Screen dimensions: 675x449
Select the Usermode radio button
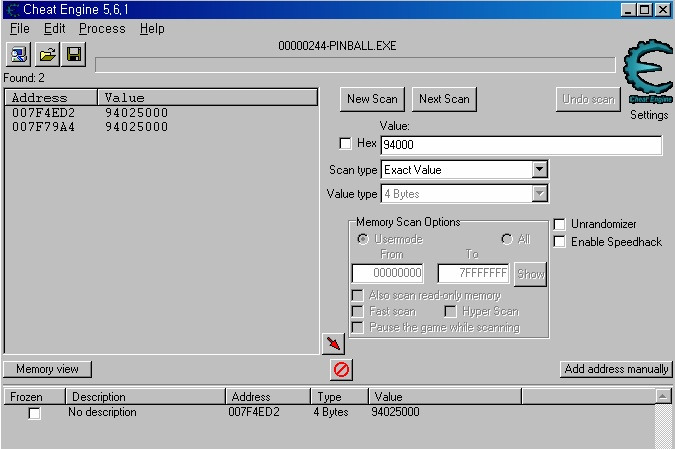click(x=363, y=239)
